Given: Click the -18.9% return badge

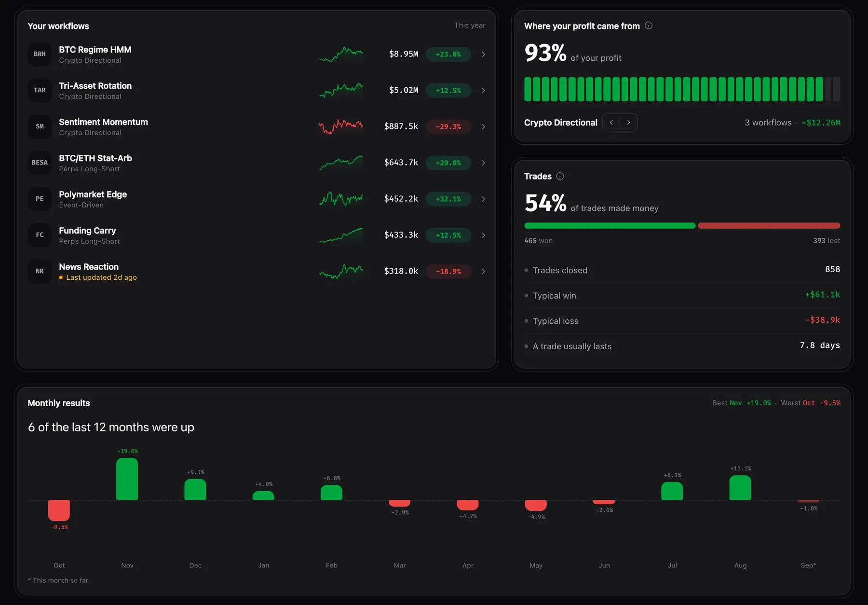Looking at the screenshot, I should 448,271.
